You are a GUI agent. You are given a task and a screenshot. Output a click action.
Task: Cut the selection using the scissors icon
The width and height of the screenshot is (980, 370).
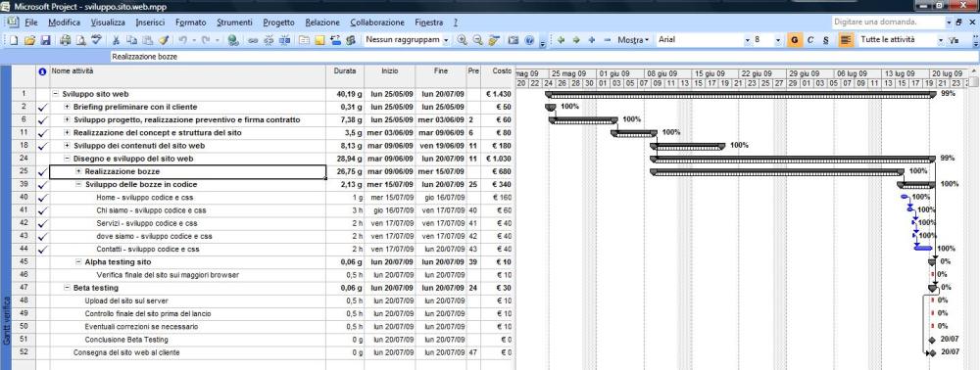pos(116,40)
